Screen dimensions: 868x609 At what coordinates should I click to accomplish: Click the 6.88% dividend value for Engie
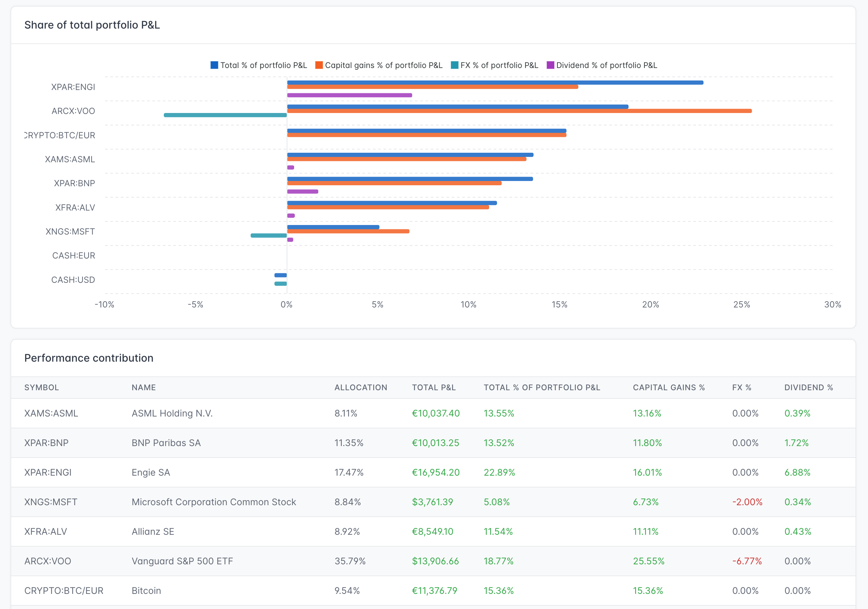(797, 472)
